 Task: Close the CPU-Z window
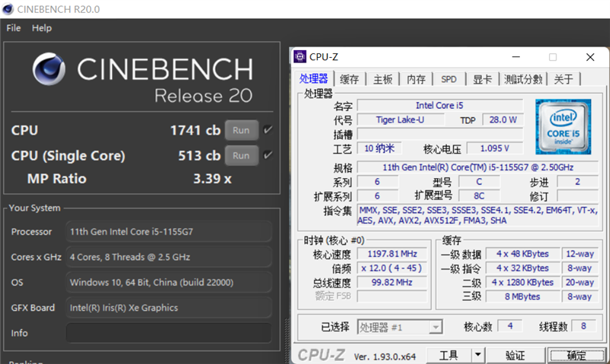click(589, 56)
